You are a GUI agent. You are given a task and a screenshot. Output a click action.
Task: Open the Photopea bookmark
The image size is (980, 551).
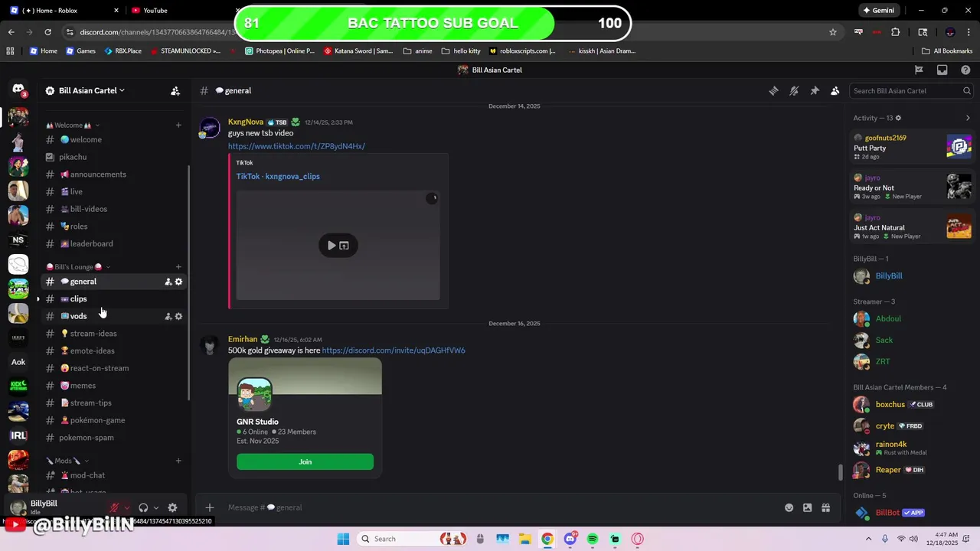(280, 51)
